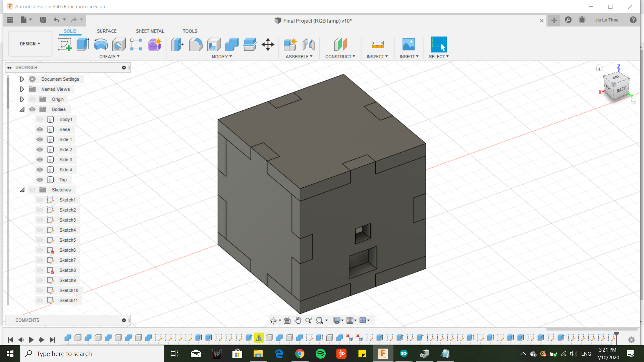Click the Save button
The image size is (644, 362).
[43, 19]
